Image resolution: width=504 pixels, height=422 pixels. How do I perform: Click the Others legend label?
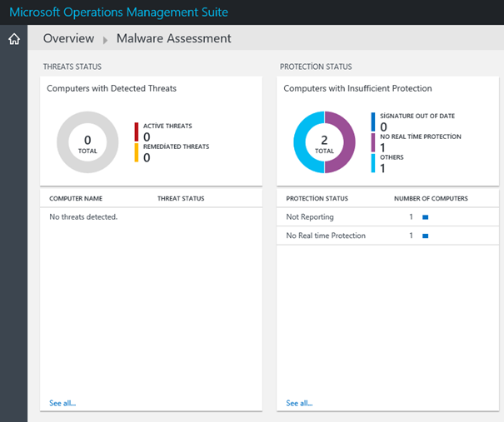click(x=392, y=157)
